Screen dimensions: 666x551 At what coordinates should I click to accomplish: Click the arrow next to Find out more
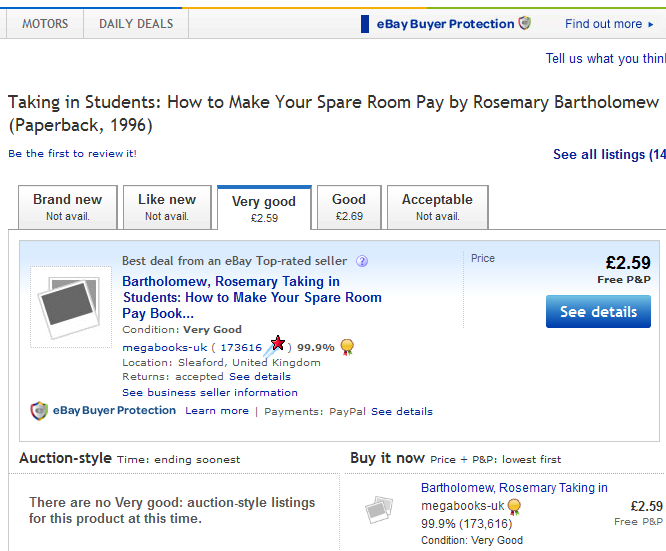[x=650, y=25]
